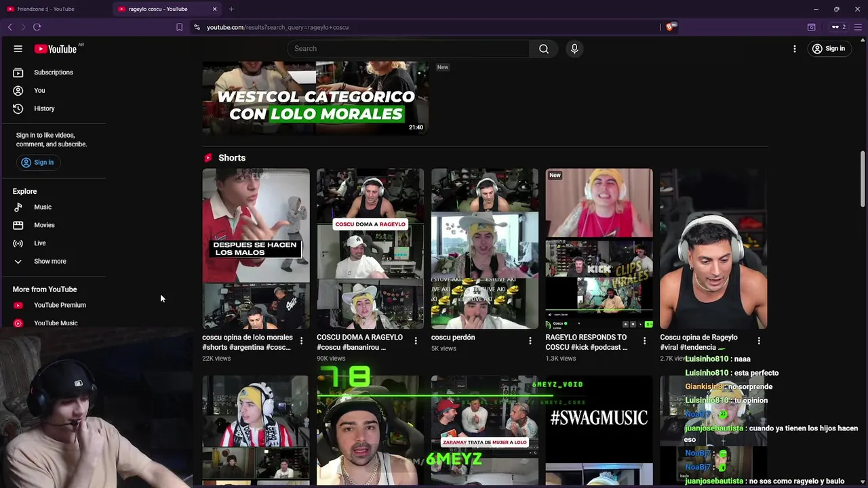The width and height of the screenshot is (868, 488).
Task: Reload the current page
Action: coord(37,27)
